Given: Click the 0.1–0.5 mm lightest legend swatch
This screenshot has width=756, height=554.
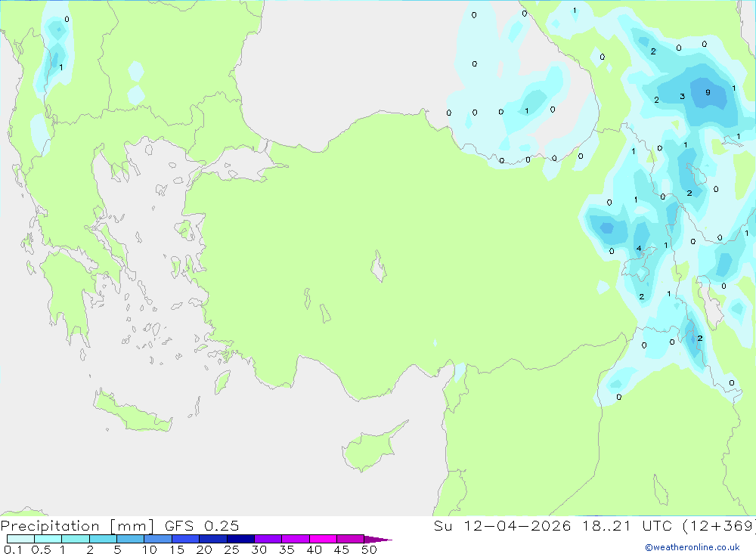Looking at the screenshot, I should coord(20,539).
